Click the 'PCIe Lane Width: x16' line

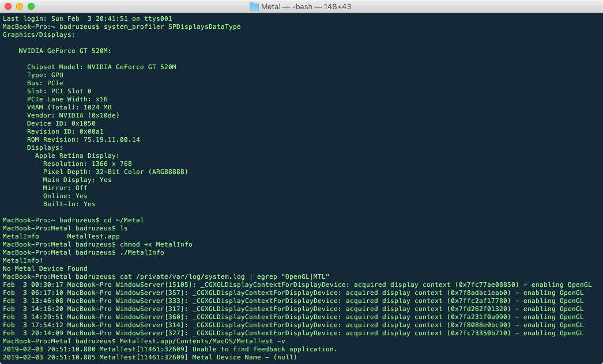[67, 99]
